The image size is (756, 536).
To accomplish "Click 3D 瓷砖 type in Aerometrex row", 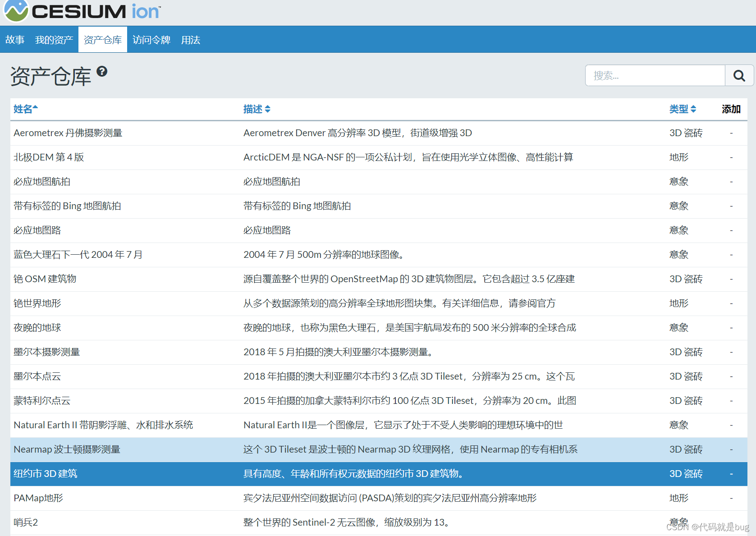I will coord(686,133).
